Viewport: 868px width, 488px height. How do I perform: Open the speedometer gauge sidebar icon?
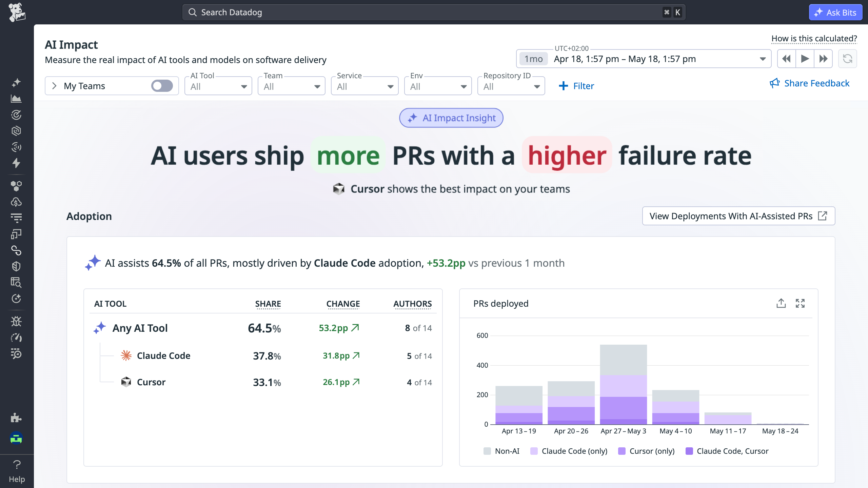(16, 338)
